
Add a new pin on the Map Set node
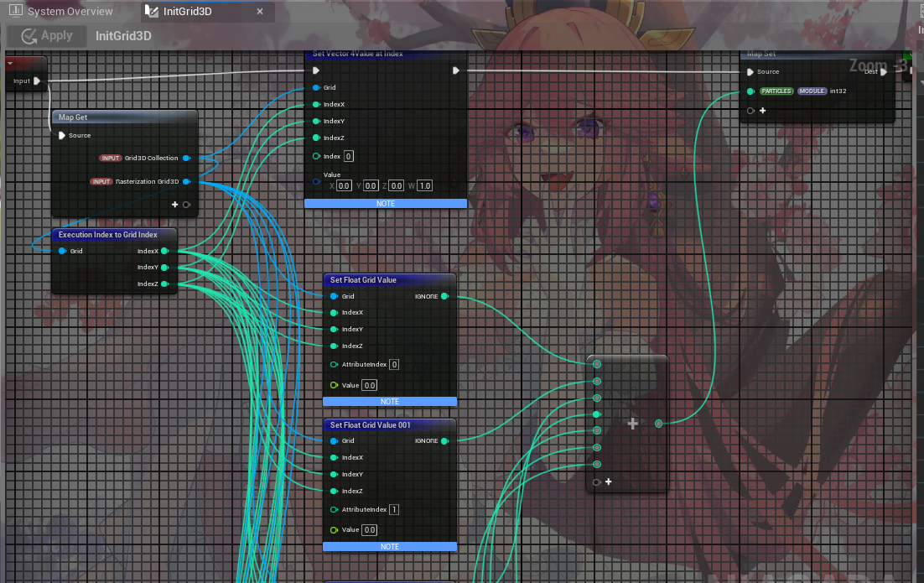click(762, 110)
